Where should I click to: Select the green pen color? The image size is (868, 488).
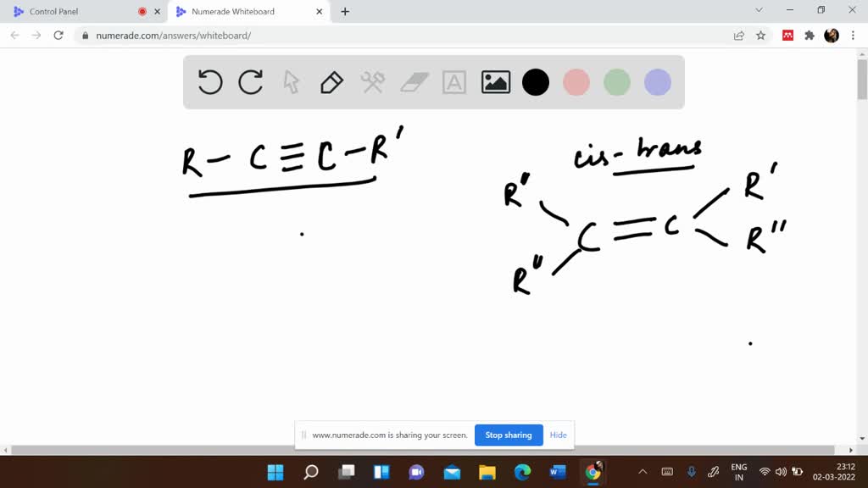pos(617,82)
